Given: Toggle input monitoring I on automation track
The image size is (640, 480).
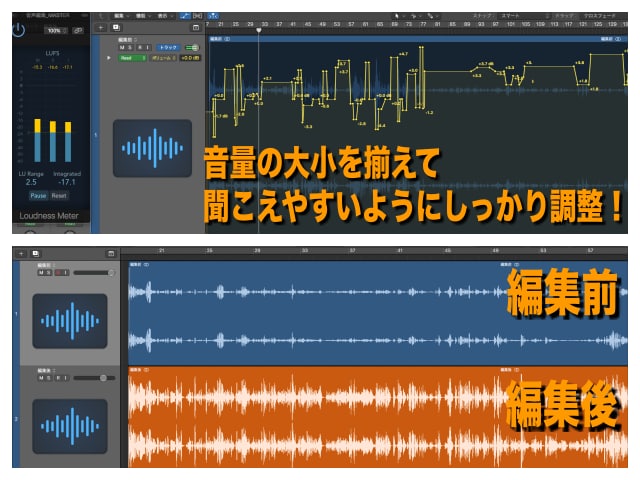Looking at the screenshot, I should pyautogui.click(x=148, y=48).
